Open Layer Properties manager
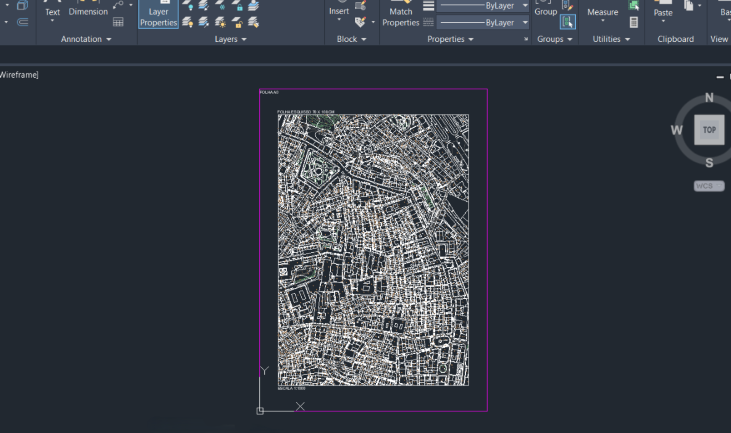The height and width of the screenshot is (433, 731). 158,15
